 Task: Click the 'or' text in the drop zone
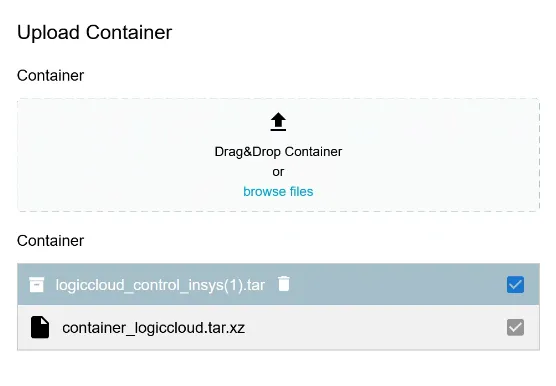[x=278, y=172]
